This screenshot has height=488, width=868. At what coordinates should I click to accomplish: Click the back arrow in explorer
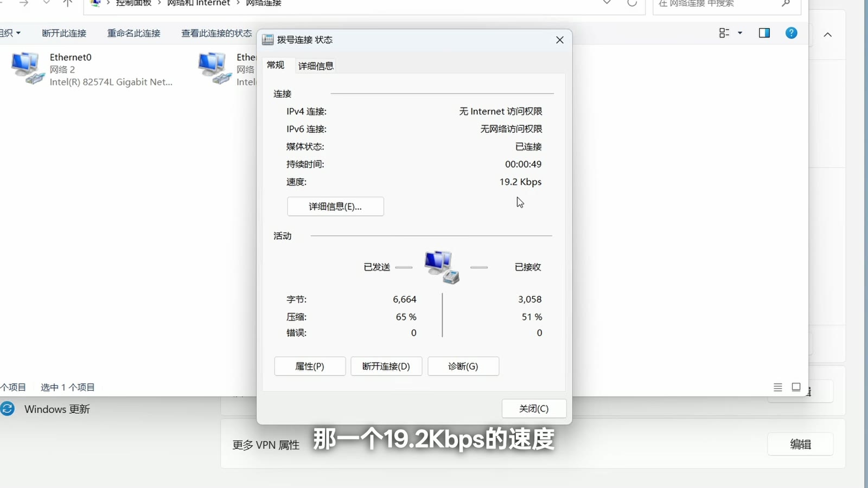(2, 3)
